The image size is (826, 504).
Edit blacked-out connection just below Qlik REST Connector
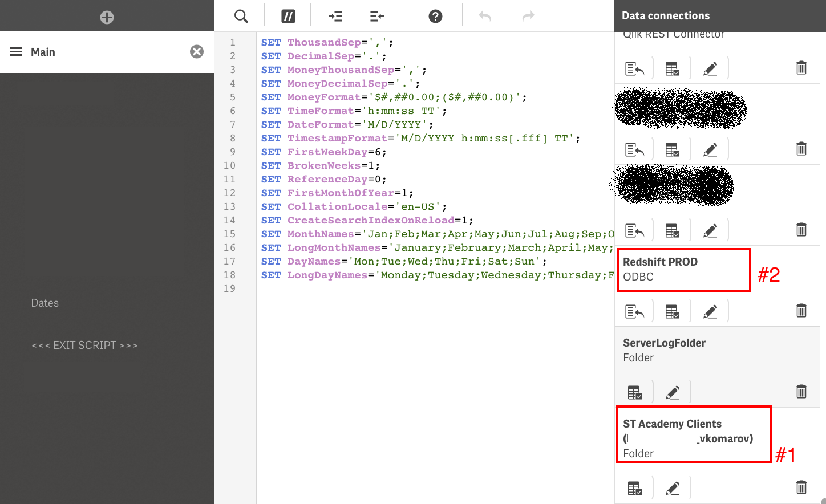coord(710,149)
